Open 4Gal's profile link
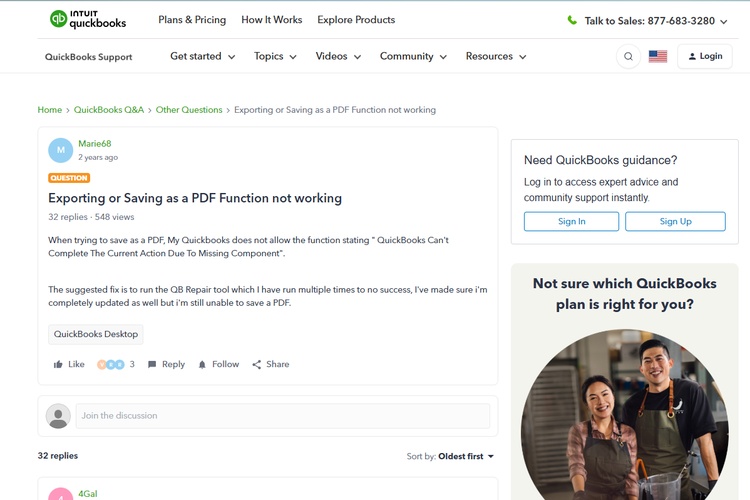 [x=88, y=494]
